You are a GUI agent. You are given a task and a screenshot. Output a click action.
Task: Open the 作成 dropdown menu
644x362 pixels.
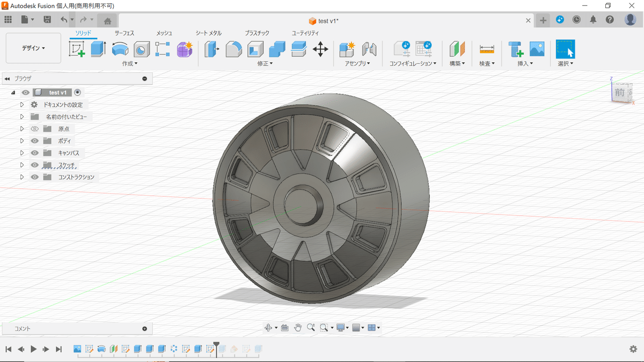[130, 63]
